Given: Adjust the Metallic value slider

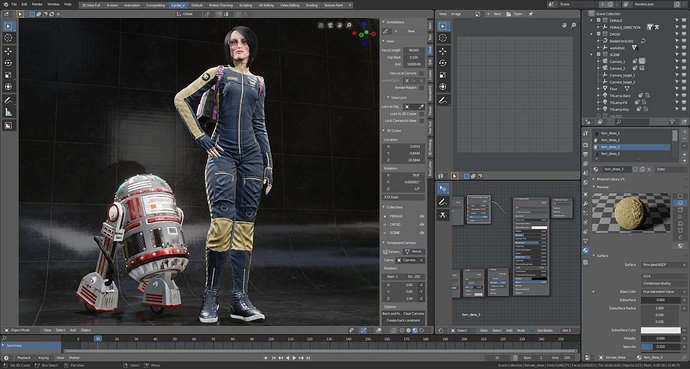Looking at the screenshot, I should (661, 338).
